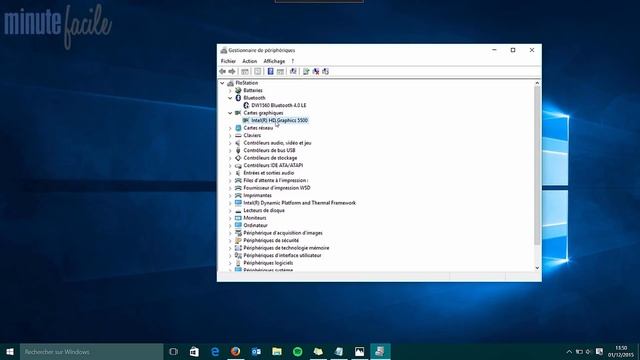Select DW1560 Bluetooth 4.0 LE device
The height and width of the screenshot is (360, 640).
[x=279, y=105]
